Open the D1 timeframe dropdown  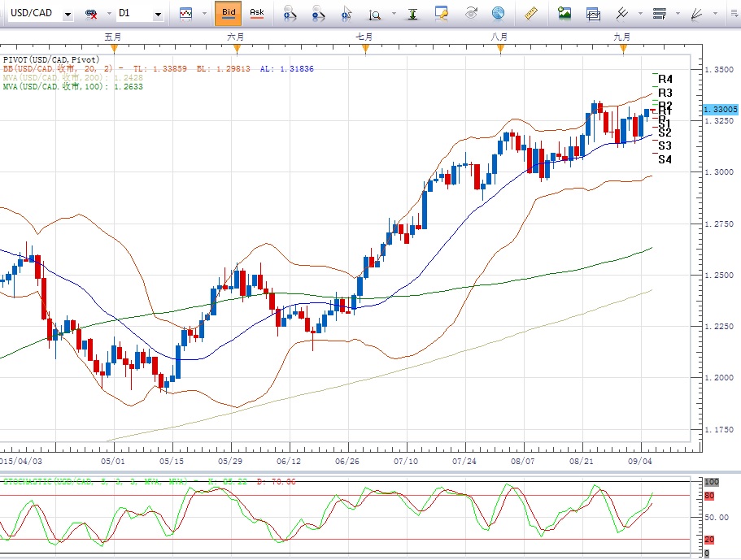(x=157, y=14)
